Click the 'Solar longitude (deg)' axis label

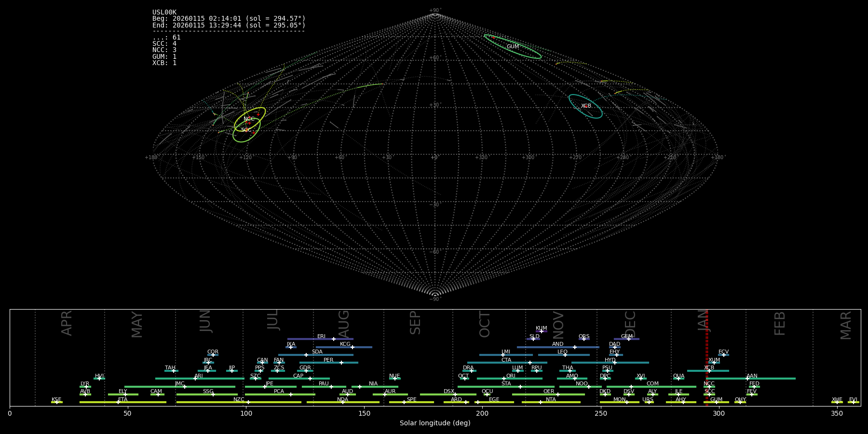coord(435,423)
